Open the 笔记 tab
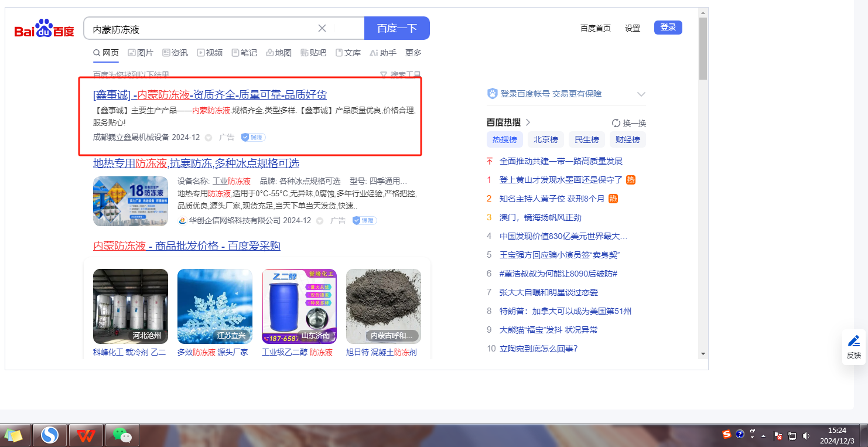Screen dimensions: 868x447 [x=244, y=53]
